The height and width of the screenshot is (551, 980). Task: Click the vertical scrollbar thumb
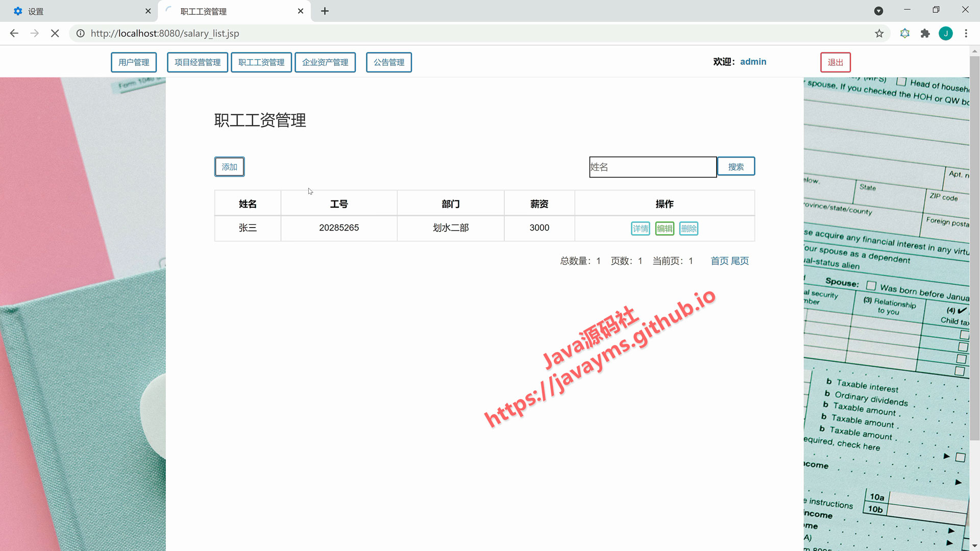click(974, 248)
